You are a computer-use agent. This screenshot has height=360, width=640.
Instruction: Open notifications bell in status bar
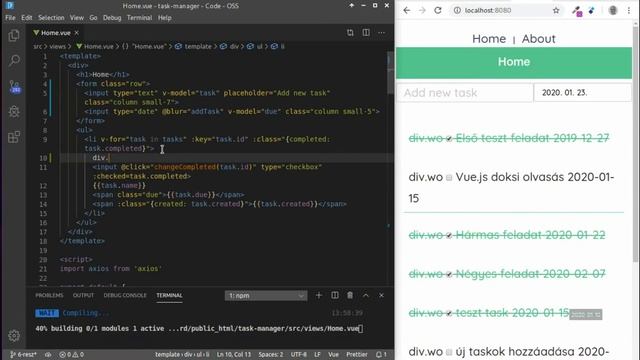pyautogui.click(x=381, y=354)
